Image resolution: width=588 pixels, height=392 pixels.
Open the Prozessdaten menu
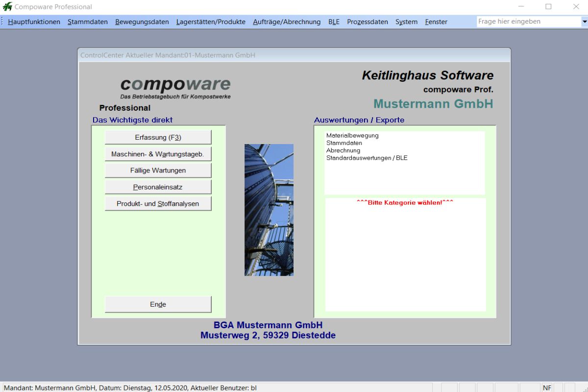367,22
